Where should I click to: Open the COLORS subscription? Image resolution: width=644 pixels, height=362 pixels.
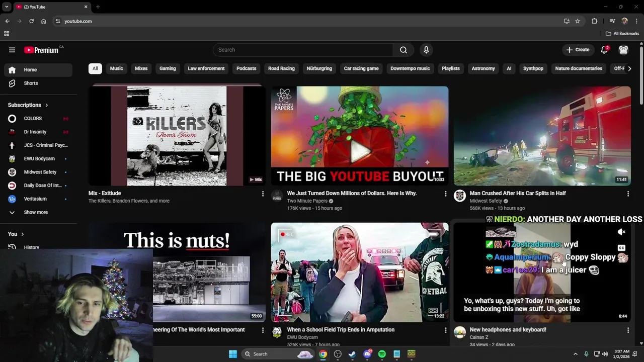click(x=38, y=118)
